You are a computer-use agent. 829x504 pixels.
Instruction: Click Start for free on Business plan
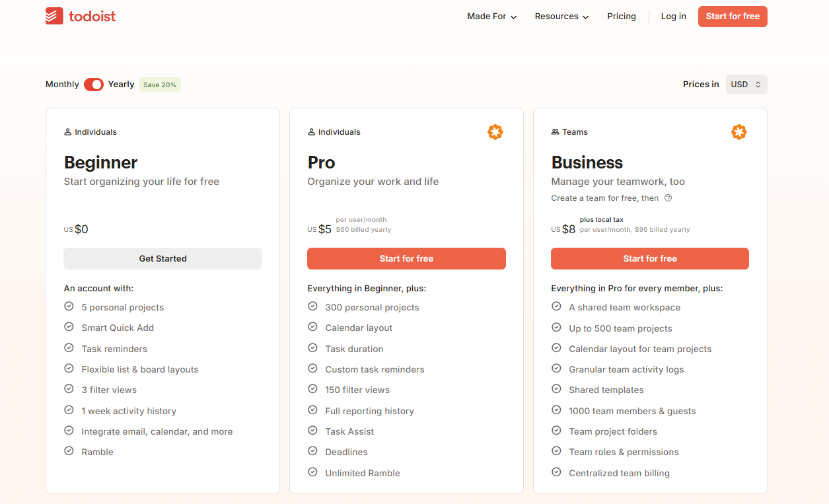point(650,258)
